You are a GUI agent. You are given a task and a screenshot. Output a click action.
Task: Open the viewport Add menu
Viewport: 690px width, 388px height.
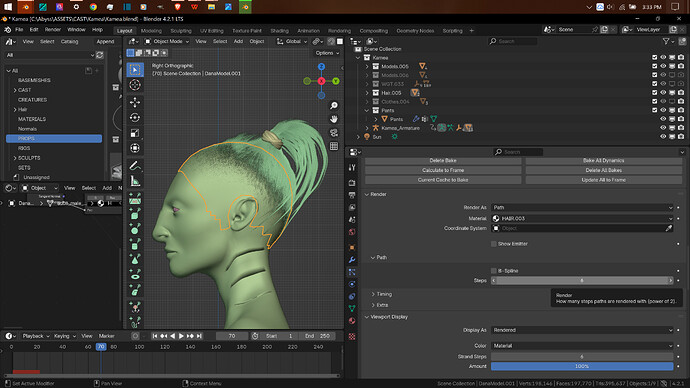click(x=238, y=41)
